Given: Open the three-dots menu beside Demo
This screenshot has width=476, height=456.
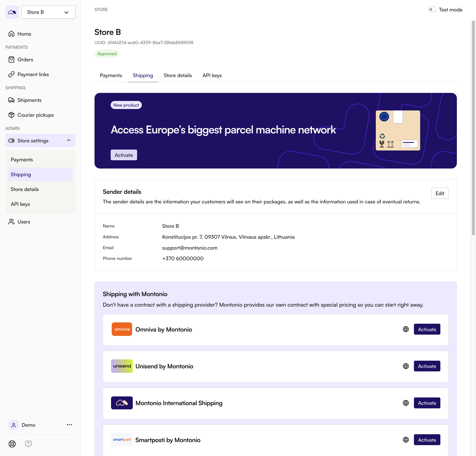Looking at the screenshot, I should [69, 425].
